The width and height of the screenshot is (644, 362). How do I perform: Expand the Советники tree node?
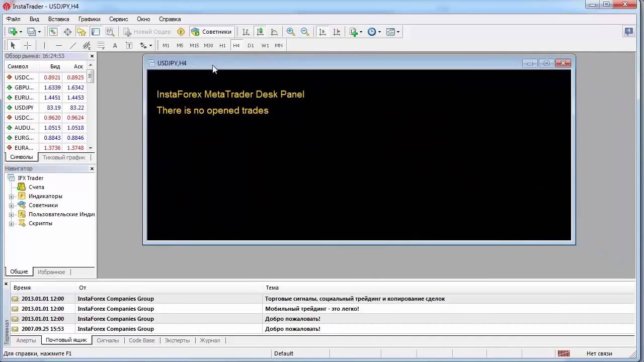[x=11, y=205]
